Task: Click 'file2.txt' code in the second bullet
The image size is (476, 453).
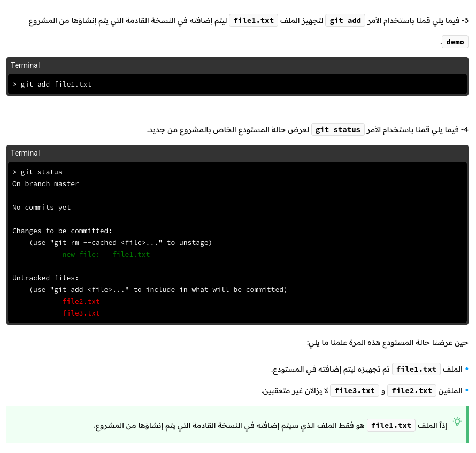Action: (x=412, y=390)
